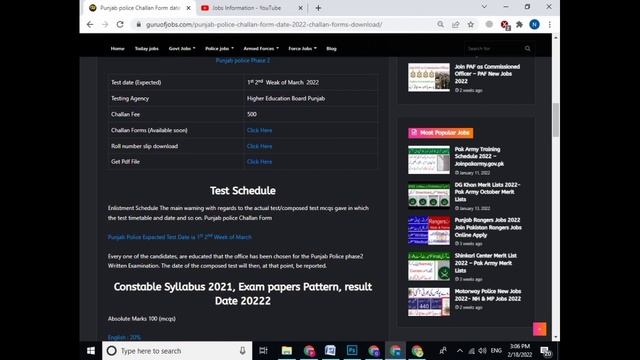Screen dimensions: 640x360
Task: Open Punjab Rangers Jobs 2022 article
Action: pos(488,227)
